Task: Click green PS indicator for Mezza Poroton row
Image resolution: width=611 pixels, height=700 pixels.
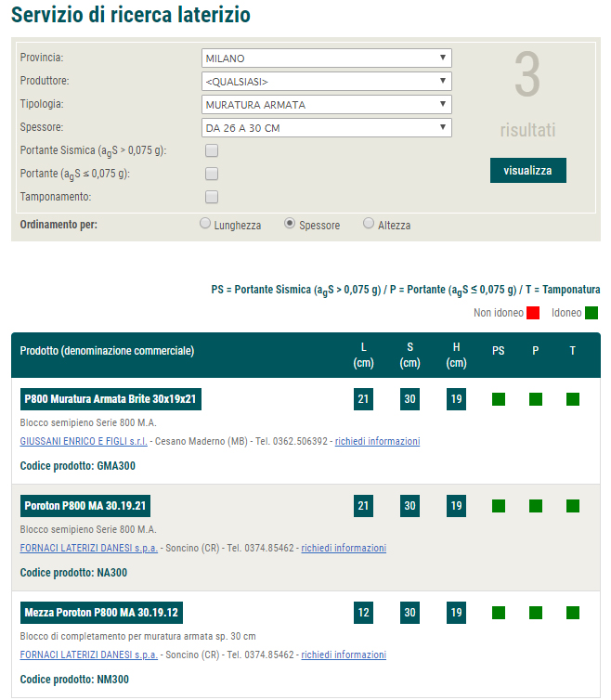Action: (x=499, y=613)
